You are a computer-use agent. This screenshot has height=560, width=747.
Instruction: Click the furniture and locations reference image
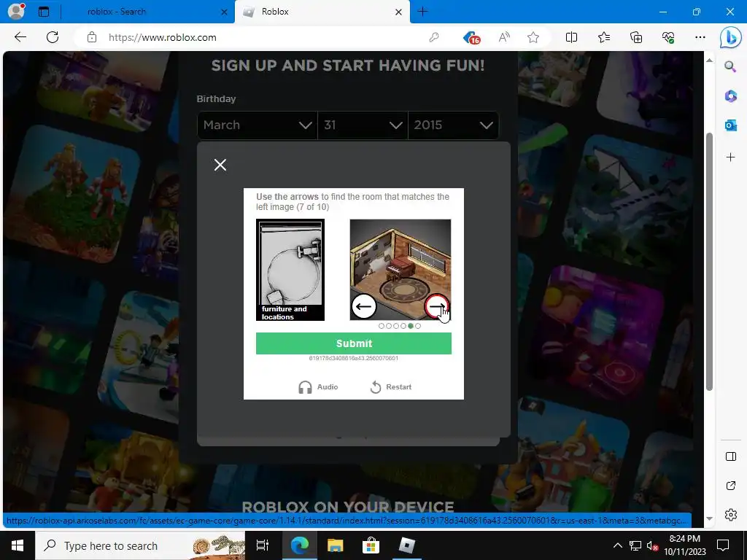290,270
